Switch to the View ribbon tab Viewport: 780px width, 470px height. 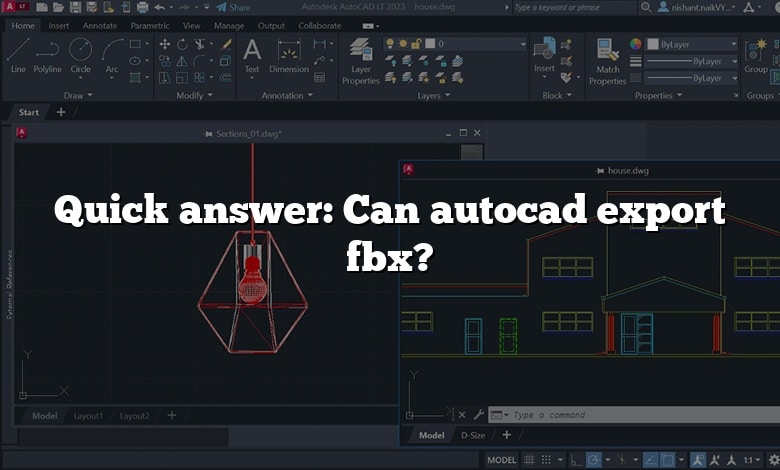(x=191, y=25)
